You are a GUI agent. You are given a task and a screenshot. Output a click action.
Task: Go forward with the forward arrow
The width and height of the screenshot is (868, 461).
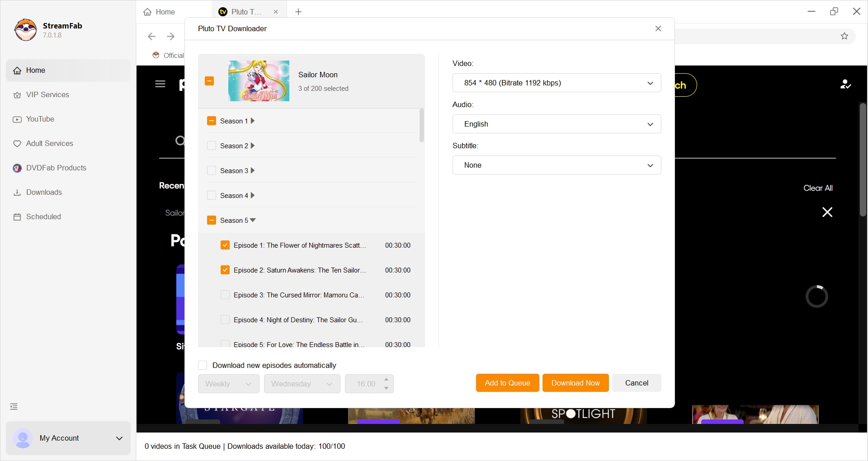pyautogui.click(x=171, y=36)
